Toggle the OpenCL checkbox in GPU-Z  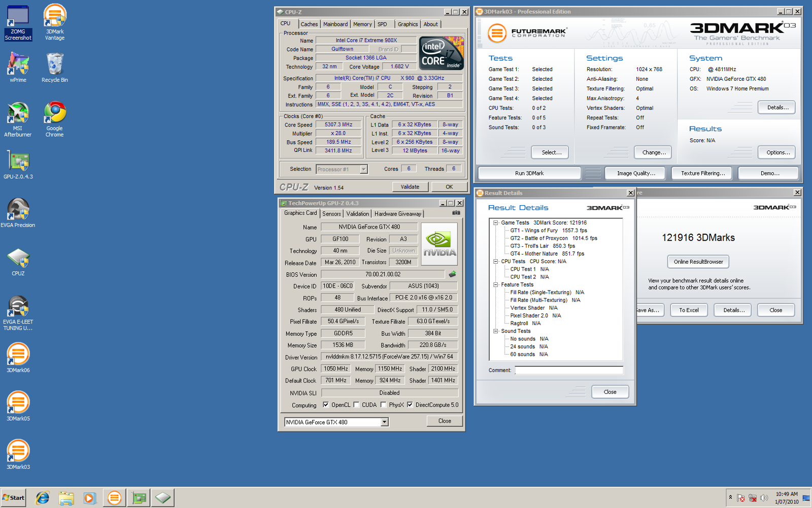[326, 405]
